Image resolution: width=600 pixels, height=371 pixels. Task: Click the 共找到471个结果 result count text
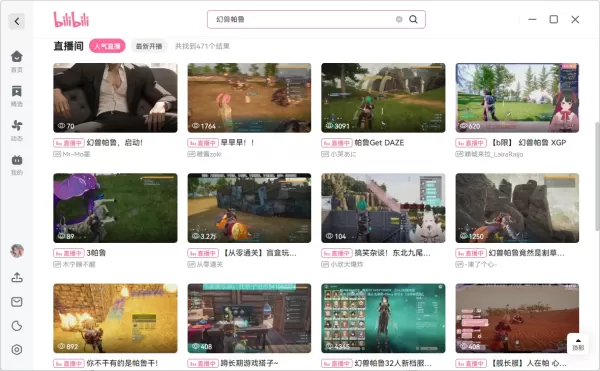pyautogui.click(x=202, y=46)
